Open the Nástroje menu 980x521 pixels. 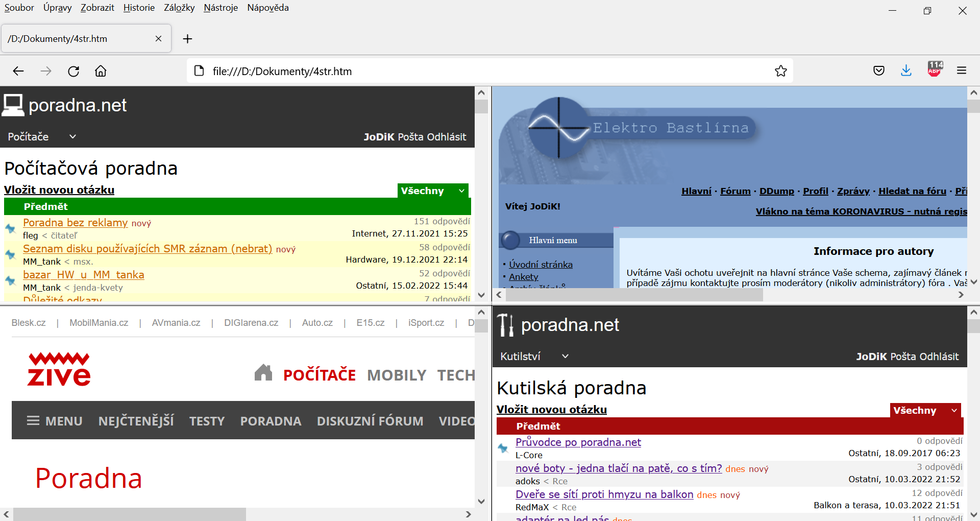tap(221, 8)
